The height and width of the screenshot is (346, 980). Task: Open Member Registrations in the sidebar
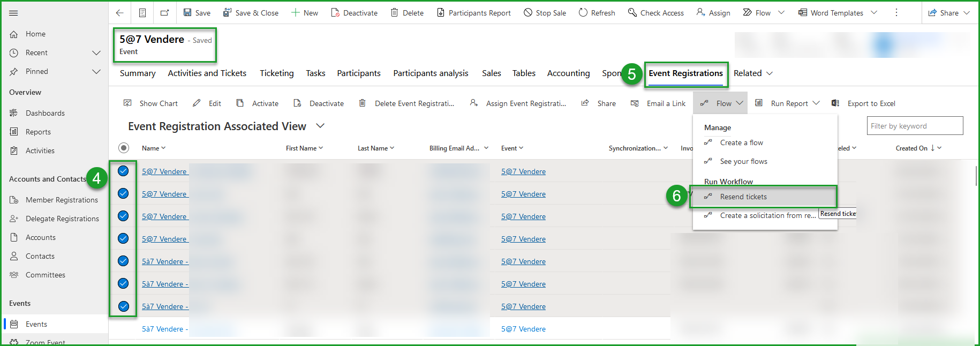(x=62, y=200)
